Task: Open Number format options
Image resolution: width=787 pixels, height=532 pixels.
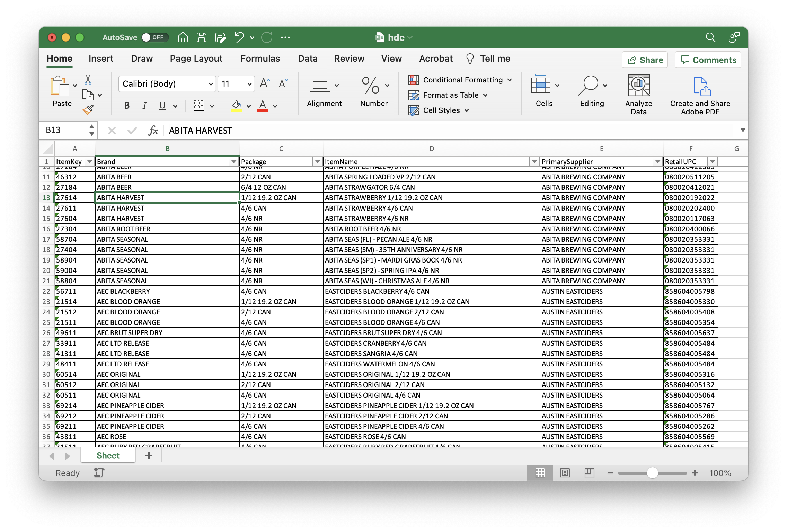Action: tap(374, 91)
